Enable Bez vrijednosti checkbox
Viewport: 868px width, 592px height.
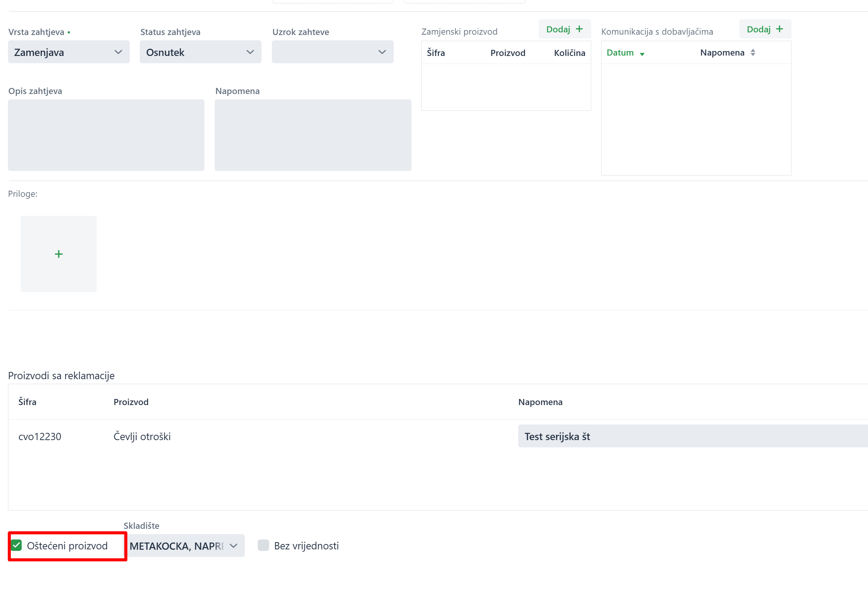click(263, 545)
